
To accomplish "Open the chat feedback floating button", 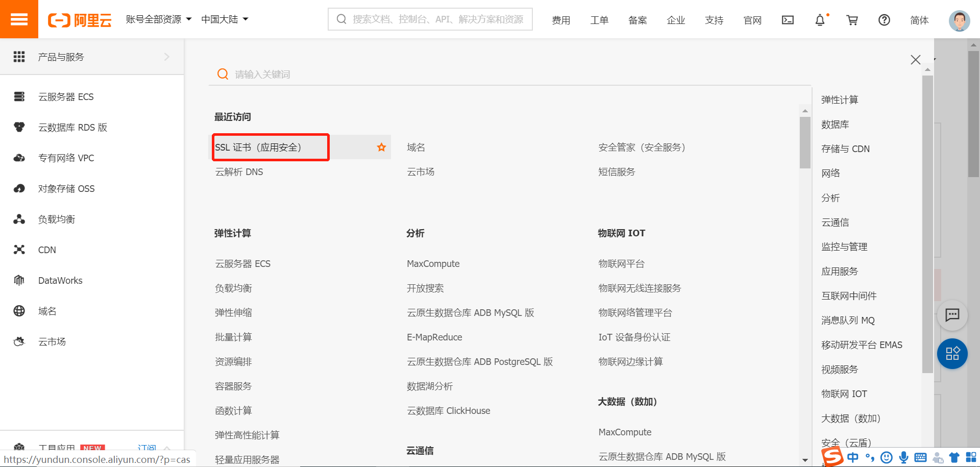I will click(x=952, y=314).
